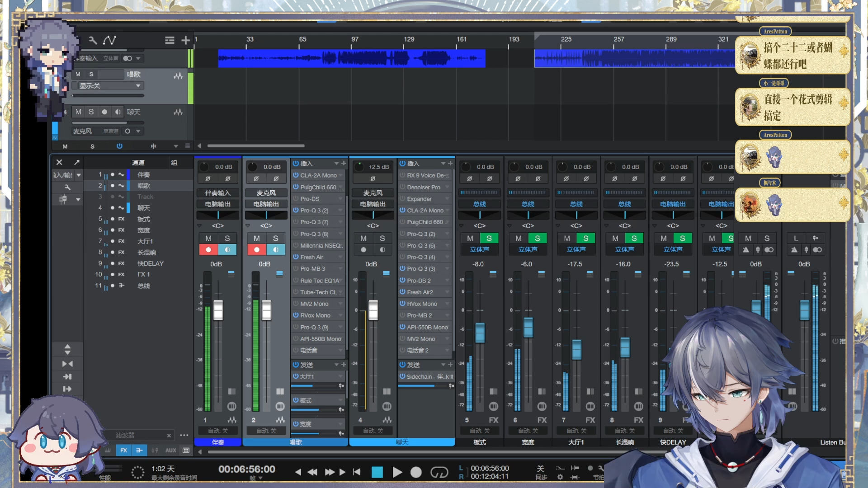Open 麦克风 input type dropdown on 聊天 track

(138, 131)
